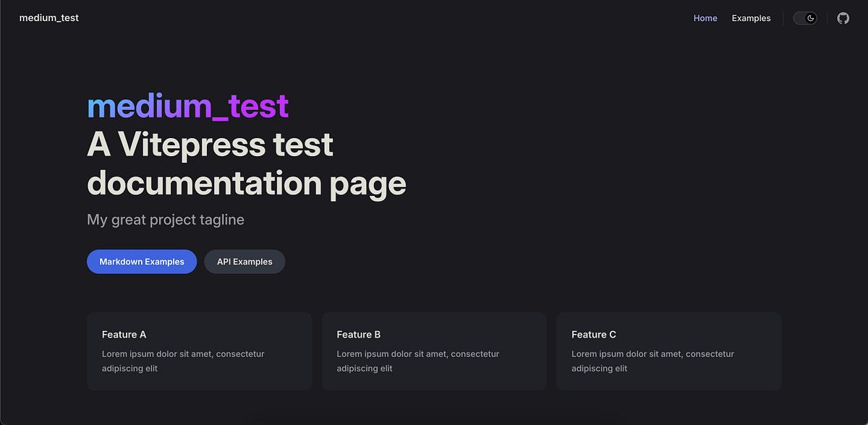868x425 pixels.
Task: Select the Feature C card
Action: (x=668, y=351)
